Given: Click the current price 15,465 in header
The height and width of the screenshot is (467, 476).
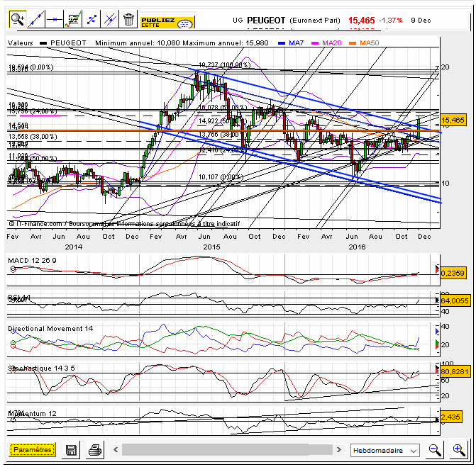Looking at the screenshot, I should click(362, 21).
